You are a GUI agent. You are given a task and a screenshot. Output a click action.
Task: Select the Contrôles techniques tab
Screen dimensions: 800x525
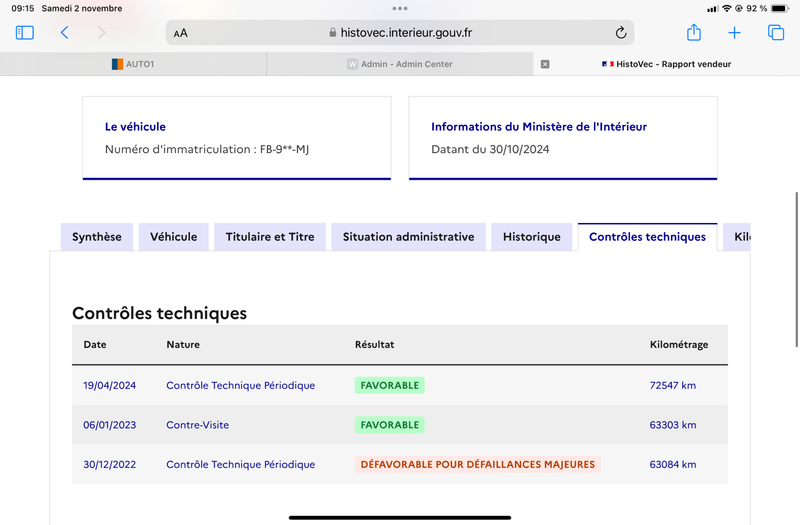point(647,237)
